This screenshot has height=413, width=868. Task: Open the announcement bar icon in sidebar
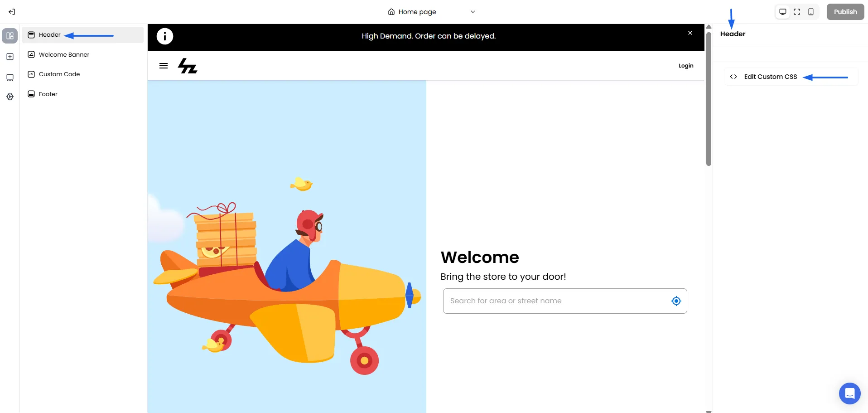(x=10, y=78)
